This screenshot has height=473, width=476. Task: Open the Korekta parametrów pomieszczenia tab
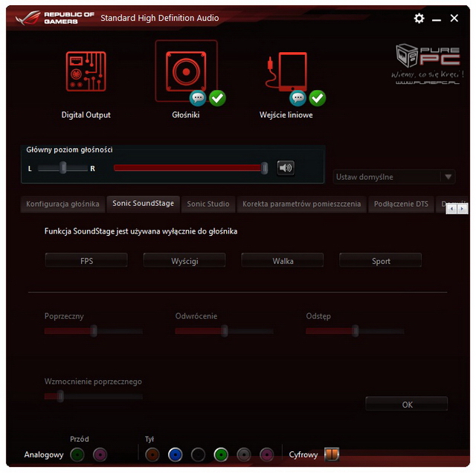301,204
